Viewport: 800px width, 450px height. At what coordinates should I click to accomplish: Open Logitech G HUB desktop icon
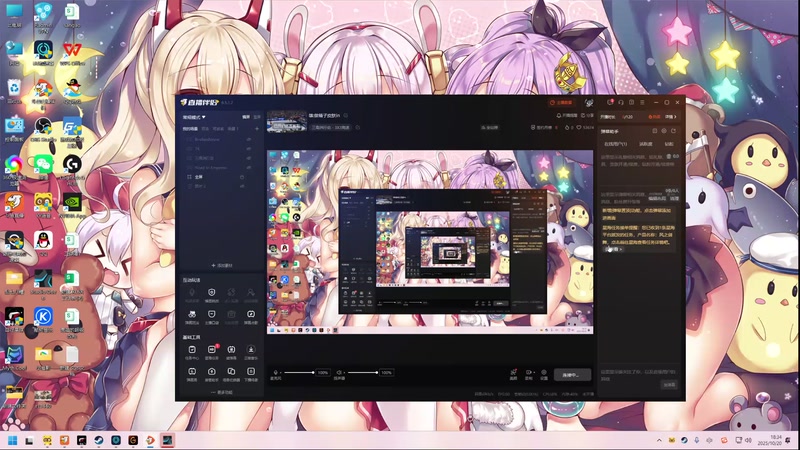click(72, 167)
